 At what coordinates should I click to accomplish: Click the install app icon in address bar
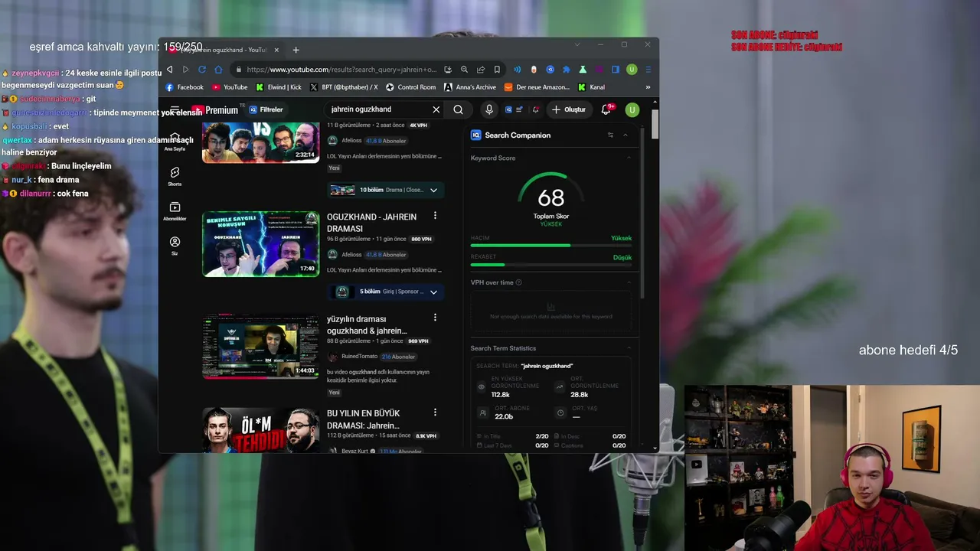(448, 70)
